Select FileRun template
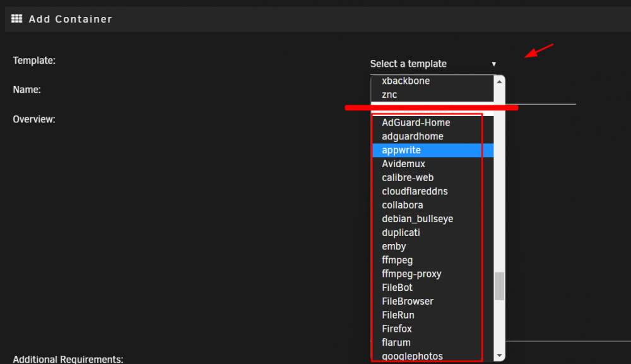 coord(432,315)
